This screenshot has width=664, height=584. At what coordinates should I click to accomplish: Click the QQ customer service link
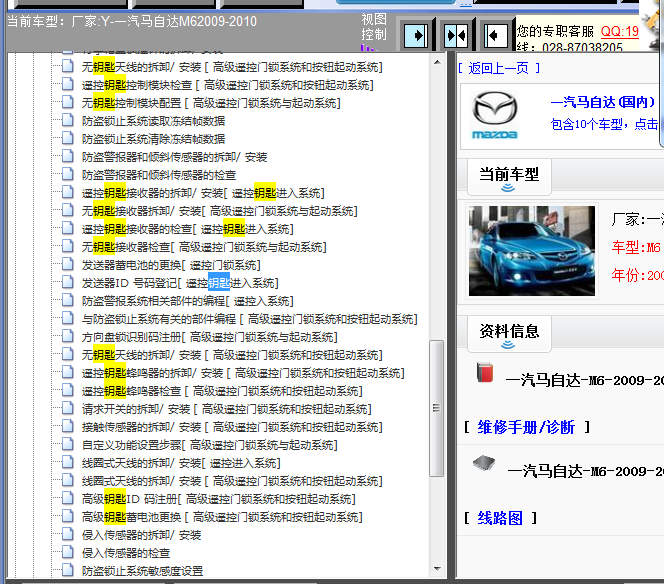click(620, 31)
